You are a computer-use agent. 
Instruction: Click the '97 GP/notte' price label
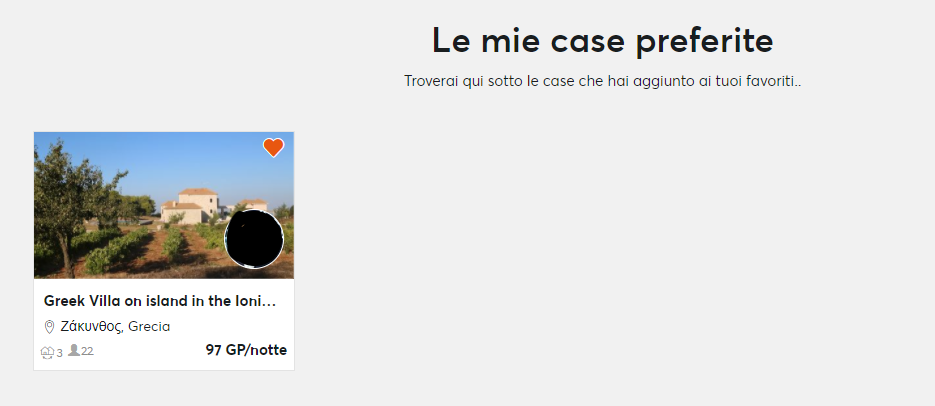tap(246, 350)
